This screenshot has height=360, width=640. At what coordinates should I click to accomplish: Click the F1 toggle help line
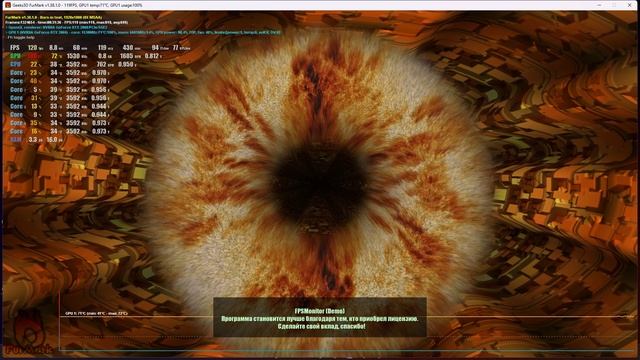pyautogui.click(x=21, y=37)
